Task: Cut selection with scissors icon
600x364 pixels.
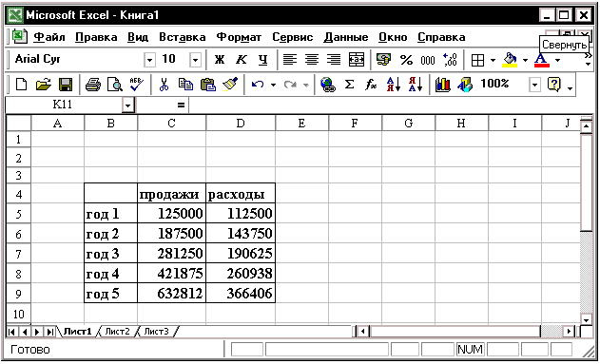Action: [x=164, y=85]
